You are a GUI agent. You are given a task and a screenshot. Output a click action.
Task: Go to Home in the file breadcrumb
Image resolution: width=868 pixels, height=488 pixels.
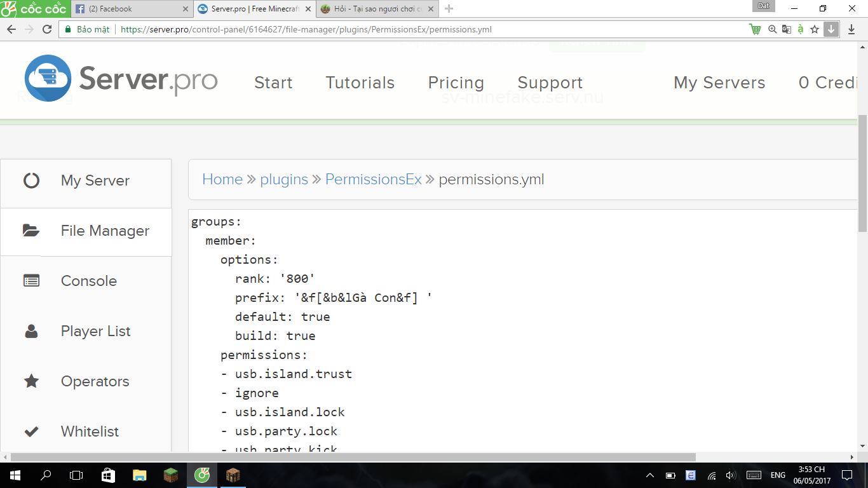(222, 179)
